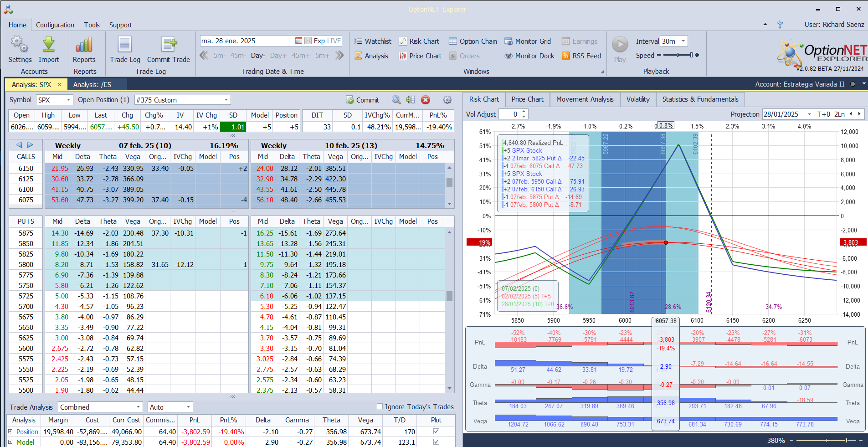Adjust the zoom slider at 380%

click(x=825, y=441)
